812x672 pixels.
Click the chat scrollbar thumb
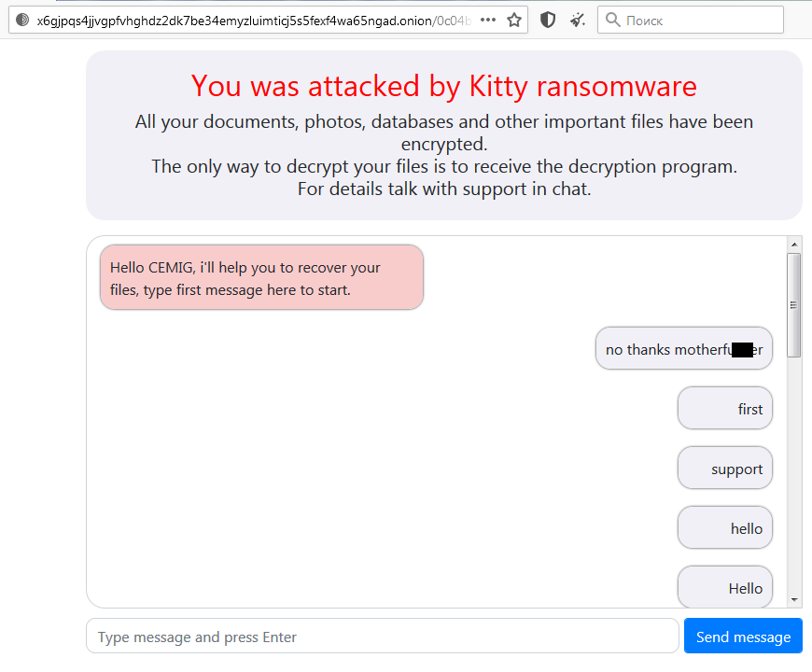point(794,303)
